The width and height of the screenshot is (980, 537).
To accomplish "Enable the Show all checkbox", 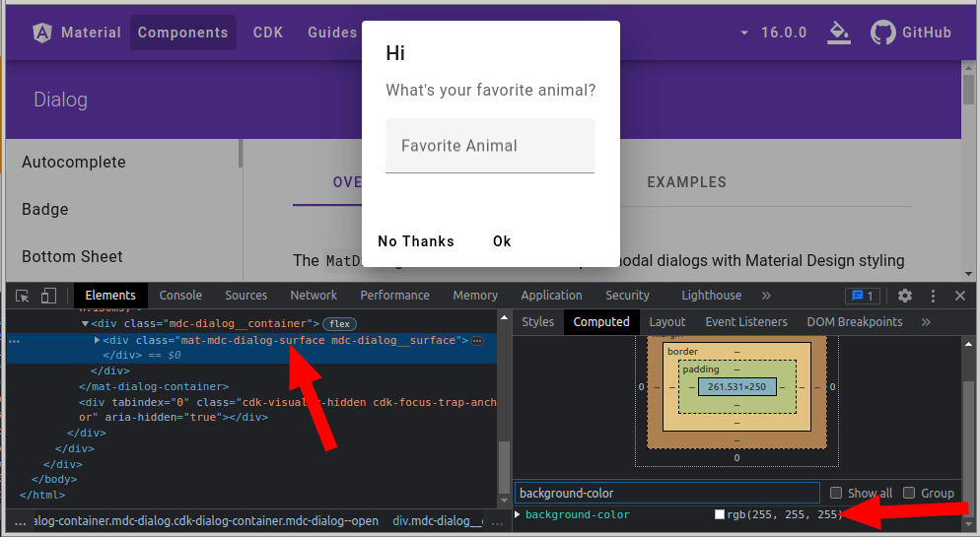I will [x=836, y=494].
